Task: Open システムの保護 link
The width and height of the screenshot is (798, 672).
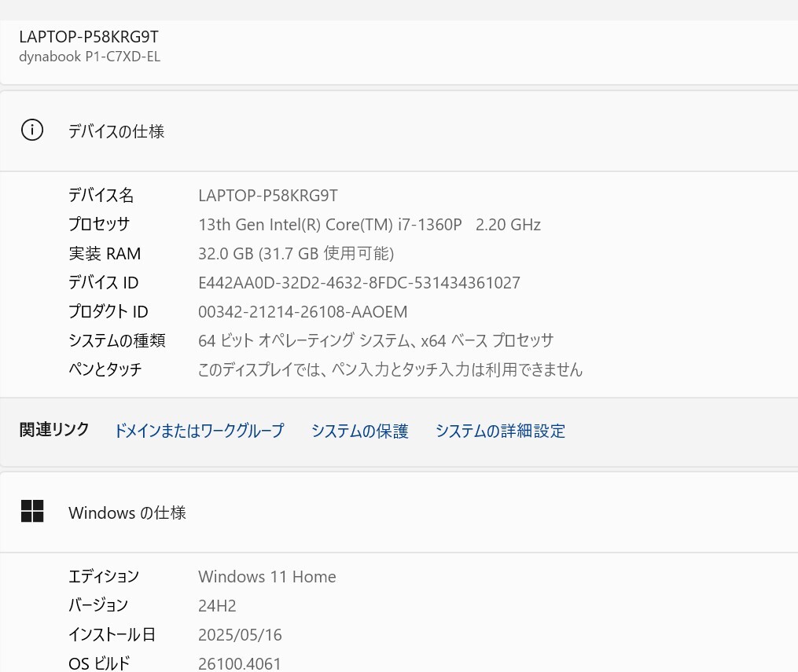Action: tap(360, 431)
